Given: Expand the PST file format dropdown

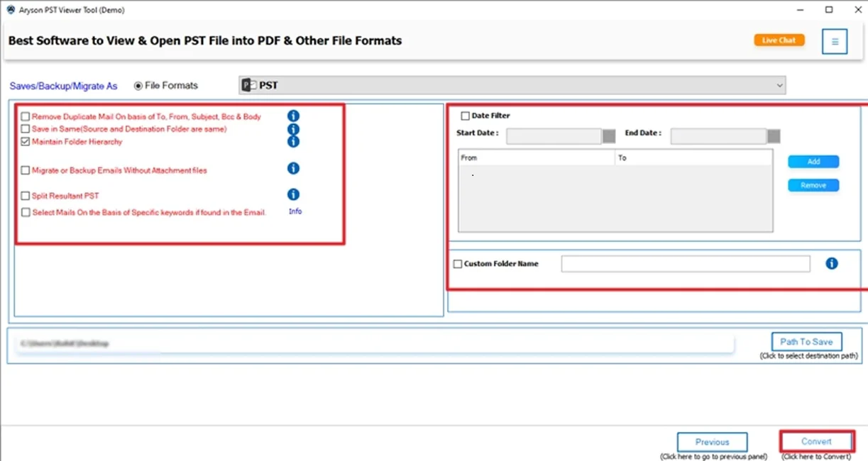Looking at the screenshot, I should (x=780, y=85).
